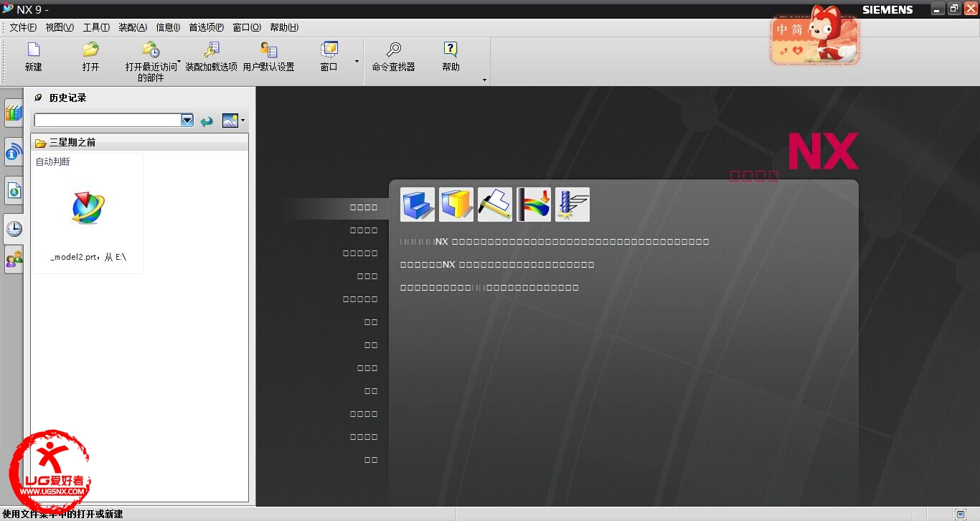Open 用户默认设置 customer defaults

[x=269, y=50]
